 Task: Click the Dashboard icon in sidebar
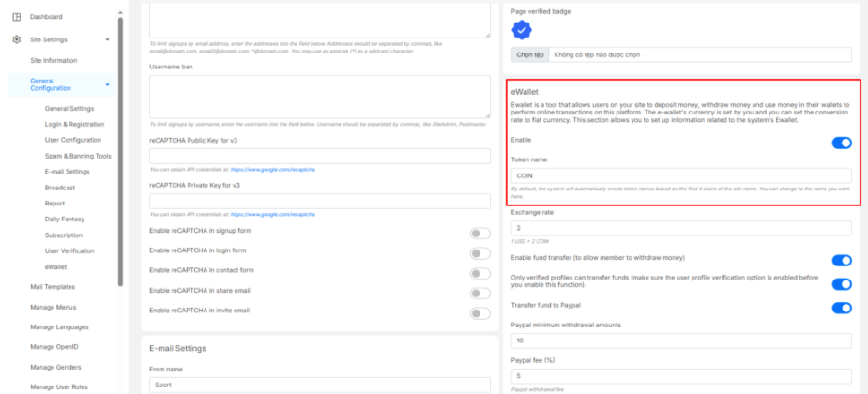click(x=17, y=17)
